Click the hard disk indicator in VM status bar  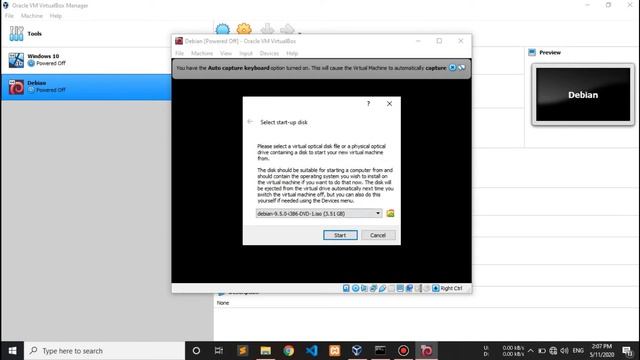click(346, 288)
